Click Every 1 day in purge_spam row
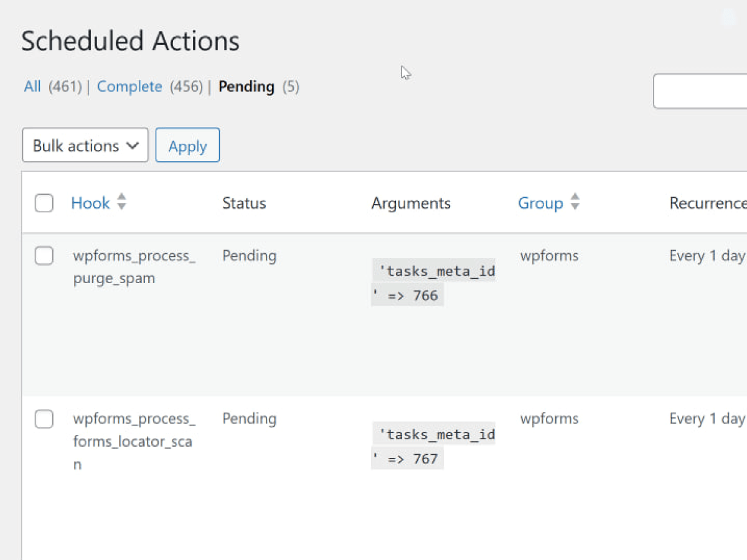 [x=707, y=256]
